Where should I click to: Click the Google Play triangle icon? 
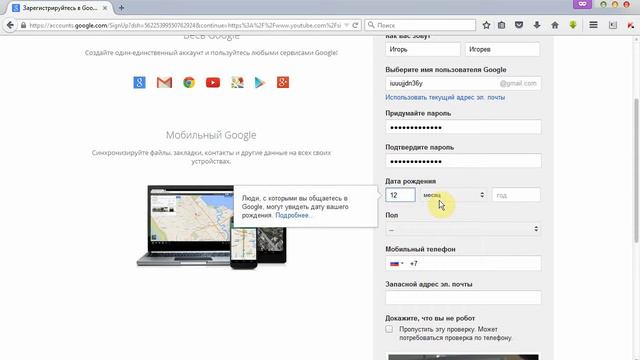pos(260,82)
